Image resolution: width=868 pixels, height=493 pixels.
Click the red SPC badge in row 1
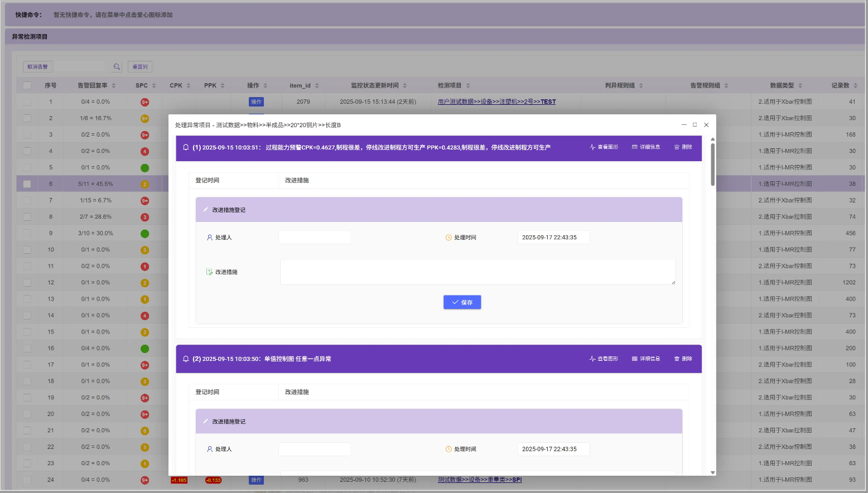tap(144, 102)
